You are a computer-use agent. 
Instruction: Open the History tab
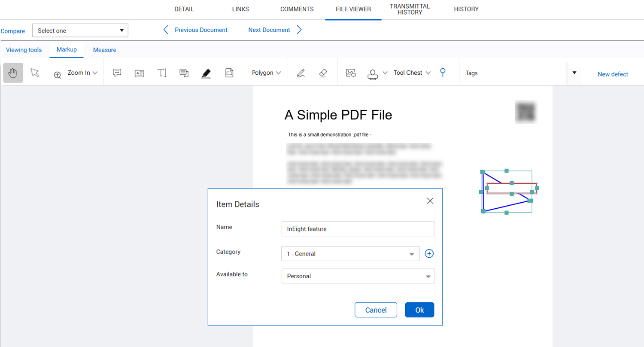(466, 9)
